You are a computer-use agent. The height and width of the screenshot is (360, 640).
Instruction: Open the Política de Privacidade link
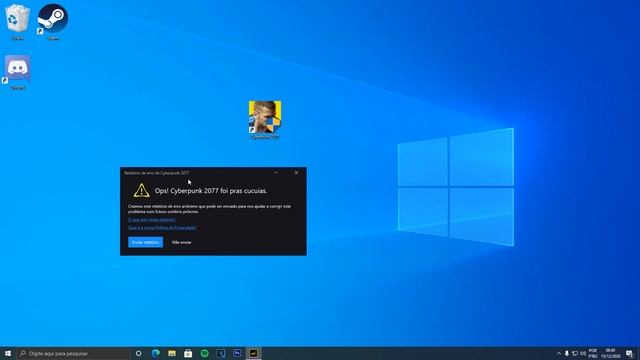click(162, 227)
